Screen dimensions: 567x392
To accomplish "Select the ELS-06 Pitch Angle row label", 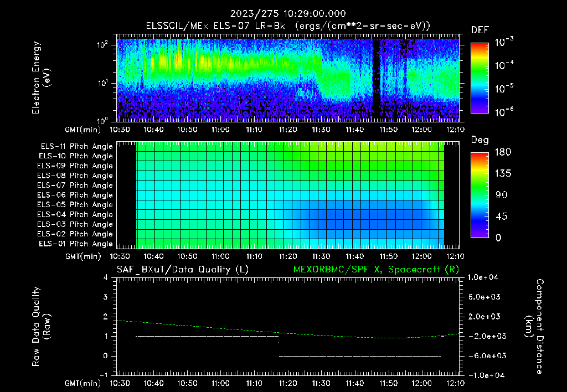I will pyautogui.click(x=75, y=195).
